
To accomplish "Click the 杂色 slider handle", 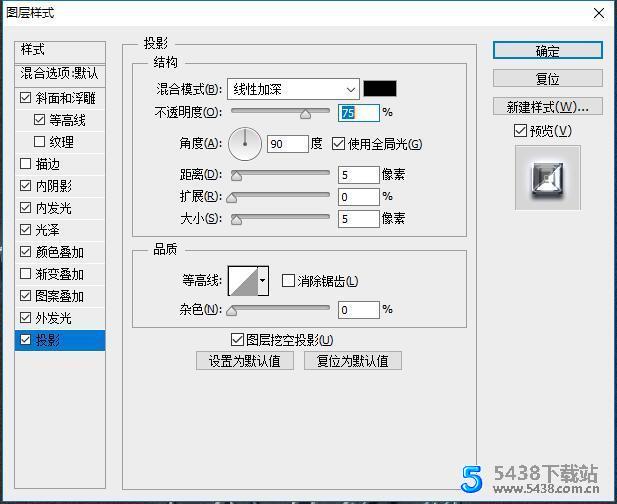I will tap(232, 311).
